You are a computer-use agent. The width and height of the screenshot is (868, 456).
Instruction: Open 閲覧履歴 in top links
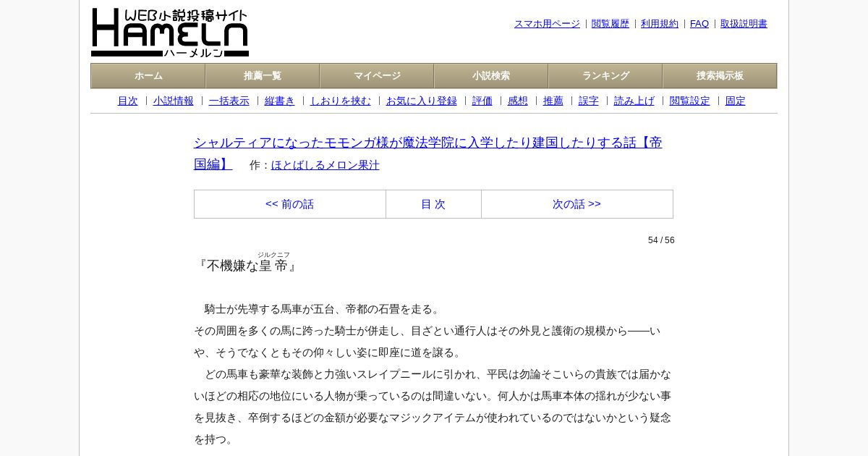point(610,24)
